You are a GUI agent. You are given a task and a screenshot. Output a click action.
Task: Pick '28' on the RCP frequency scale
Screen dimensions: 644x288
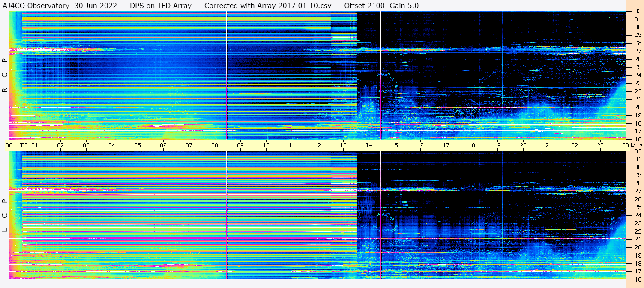[638, 43]
